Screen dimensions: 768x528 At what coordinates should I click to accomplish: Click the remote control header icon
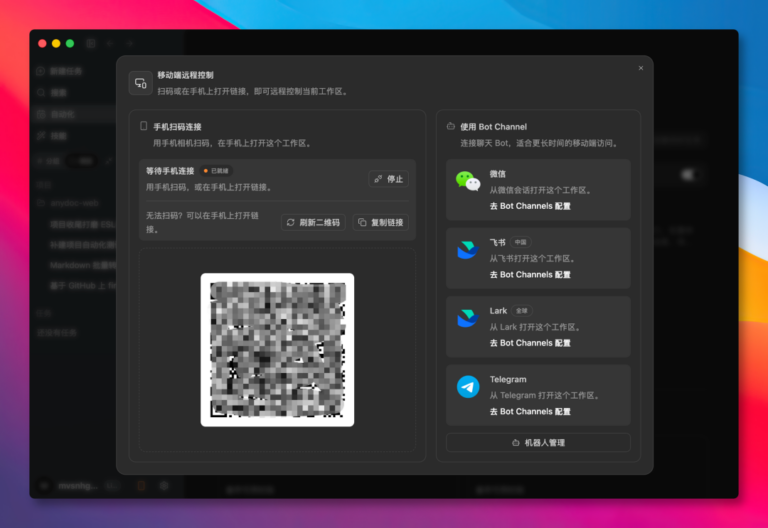click(141, 83)
